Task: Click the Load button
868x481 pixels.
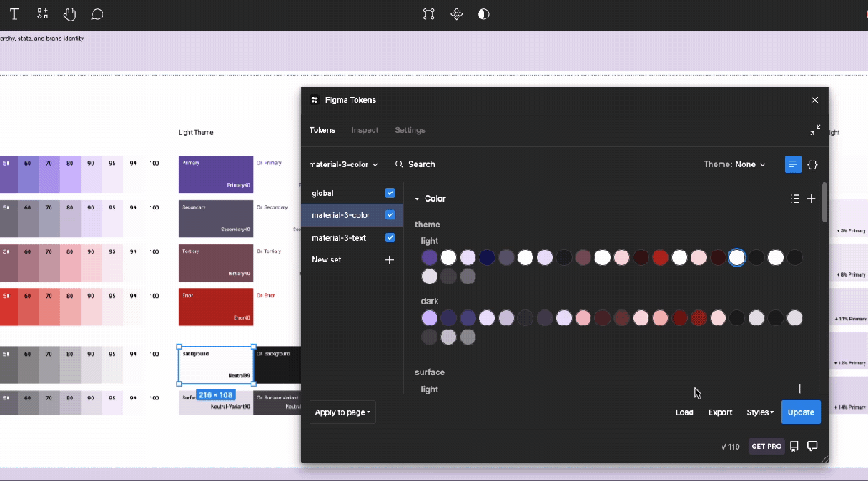Action: [x=684, y=412]
